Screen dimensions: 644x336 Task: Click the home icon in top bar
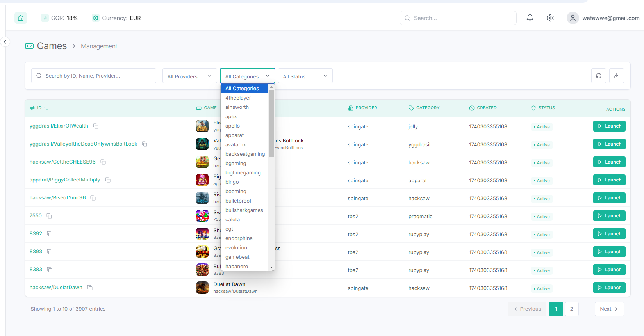point(21,18)
